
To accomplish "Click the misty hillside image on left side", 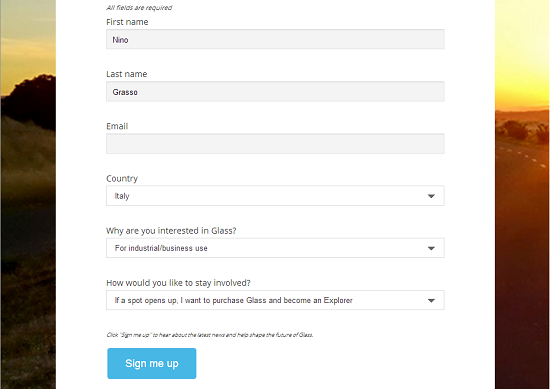I will click(28, 194).
